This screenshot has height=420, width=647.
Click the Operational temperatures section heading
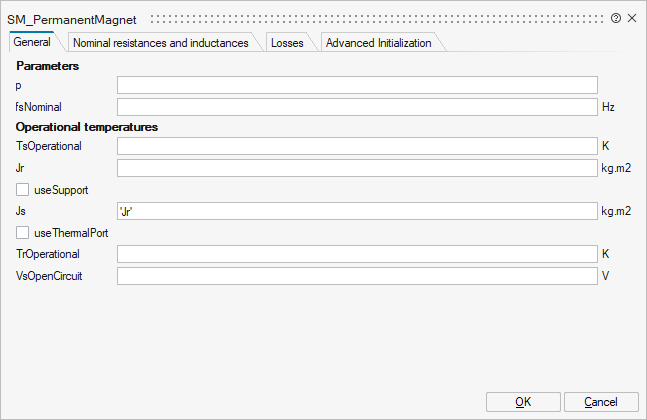coord(87,127)
